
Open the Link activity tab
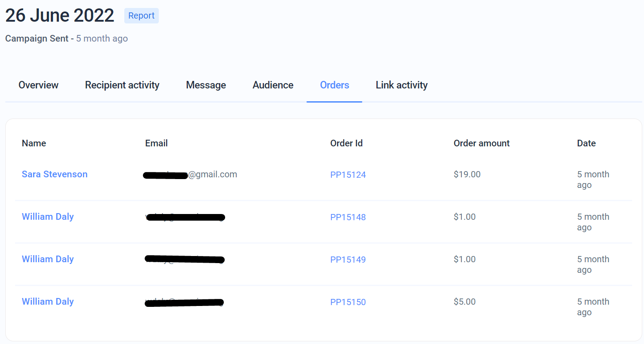[x=402, y=85]
